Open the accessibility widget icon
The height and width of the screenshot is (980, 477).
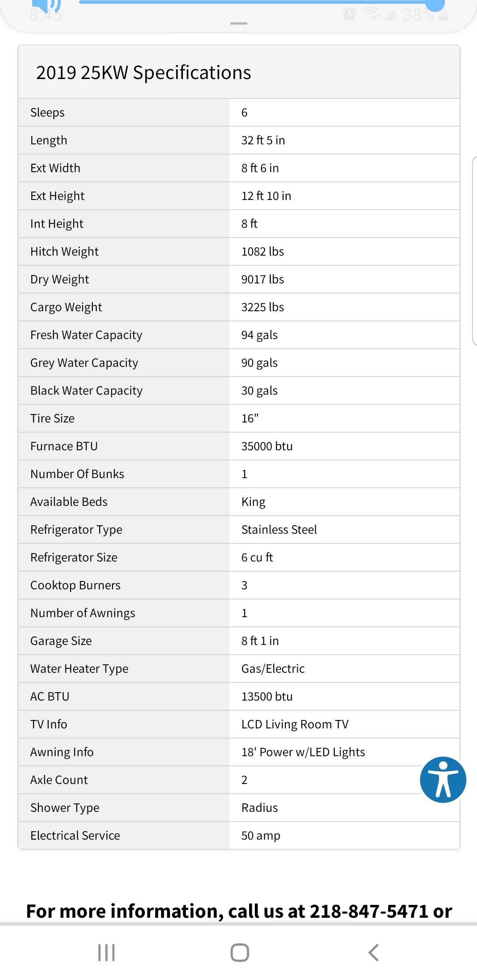[443, 780]
